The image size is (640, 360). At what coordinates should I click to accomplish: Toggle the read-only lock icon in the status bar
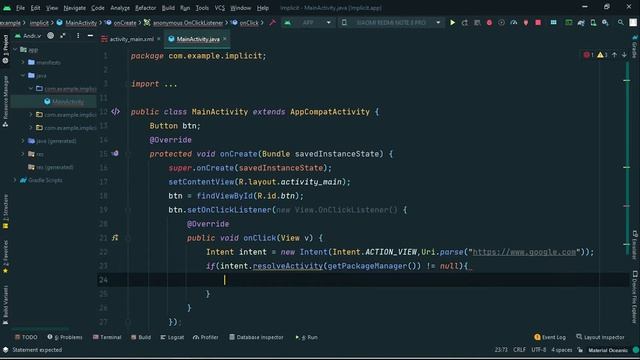click(x=580, y=350)
